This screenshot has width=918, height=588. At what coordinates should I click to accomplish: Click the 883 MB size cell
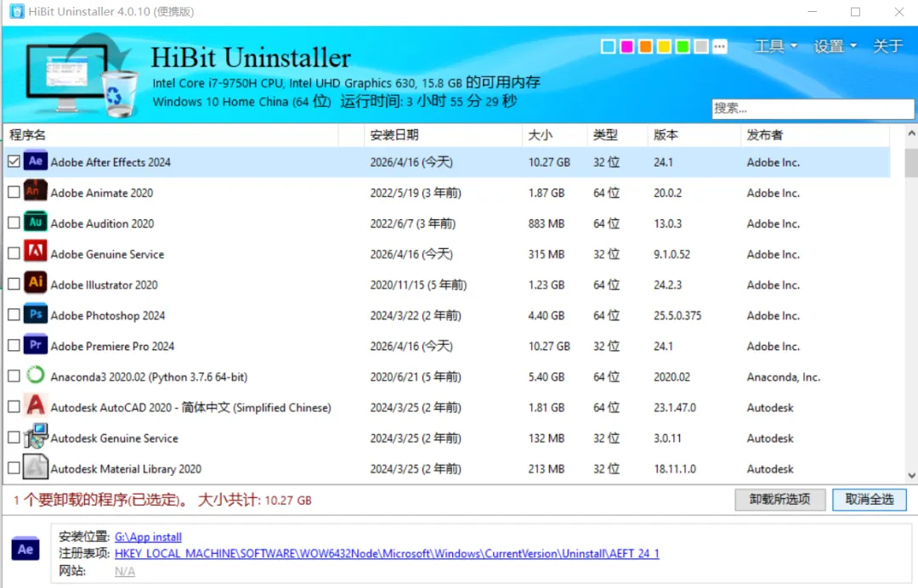547,223
